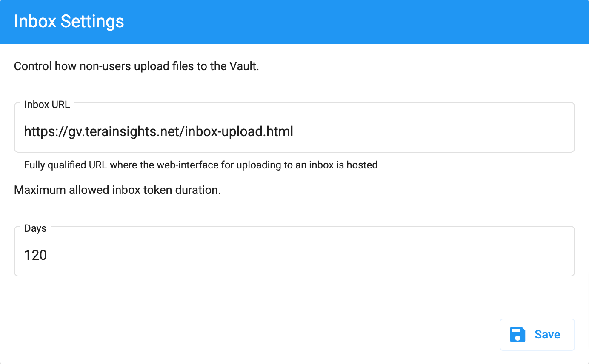
Task: Click the Inbox Settings header title
Action: tap(69, 21)
